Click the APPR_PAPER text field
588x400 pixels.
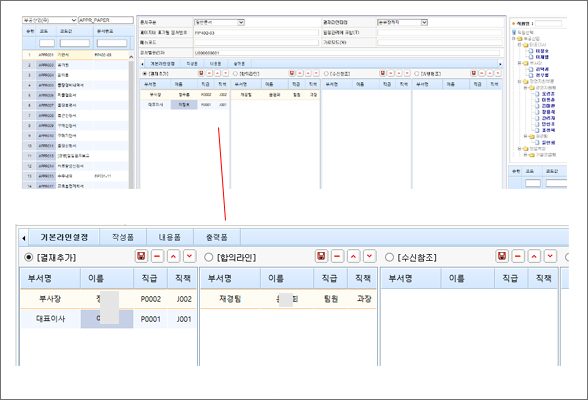[106, 20]
